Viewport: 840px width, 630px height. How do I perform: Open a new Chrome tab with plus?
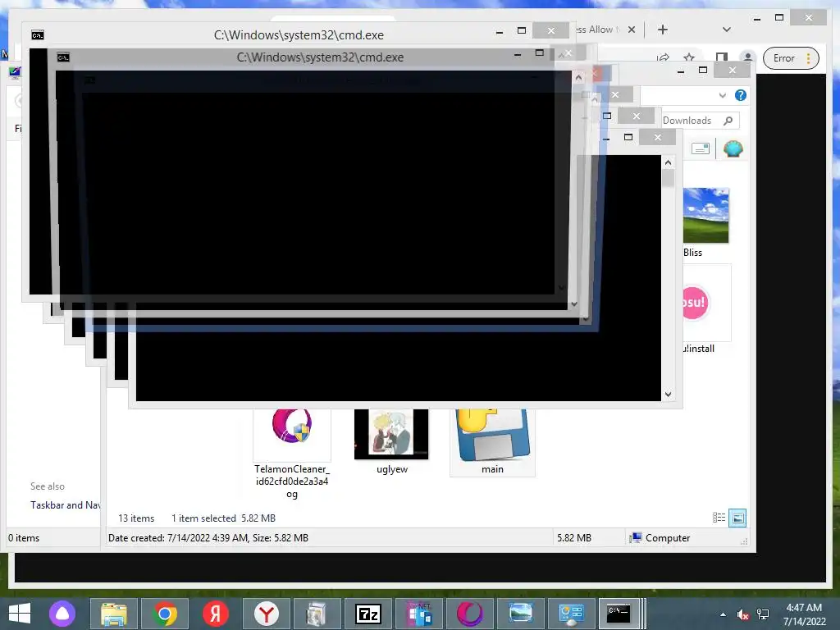[663, 30]
